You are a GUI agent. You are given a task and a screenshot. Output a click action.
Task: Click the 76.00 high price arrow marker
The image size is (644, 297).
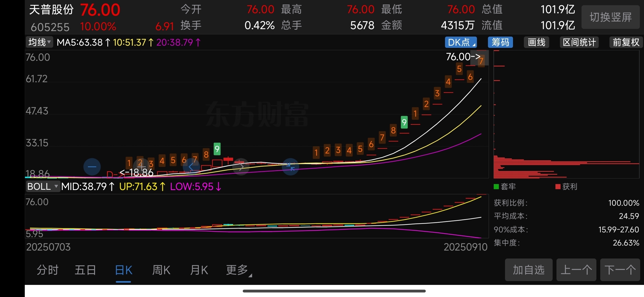coord(463,57)
